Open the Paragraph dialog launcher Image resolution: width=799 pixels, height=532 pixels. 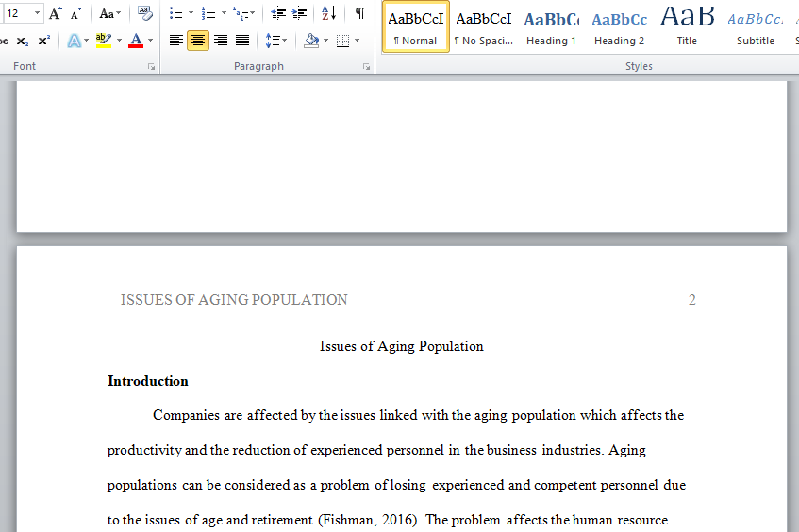pos(366,67)
